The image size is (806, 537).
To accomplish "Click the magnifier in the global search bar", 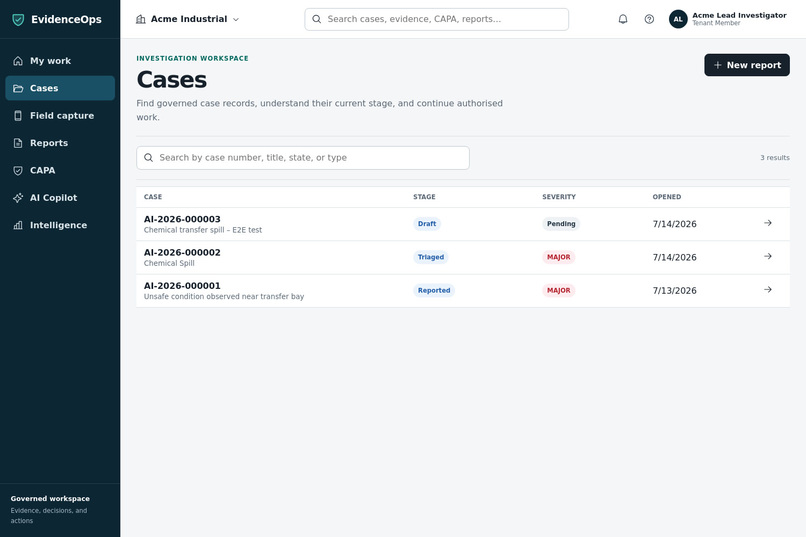I will 317,19.
